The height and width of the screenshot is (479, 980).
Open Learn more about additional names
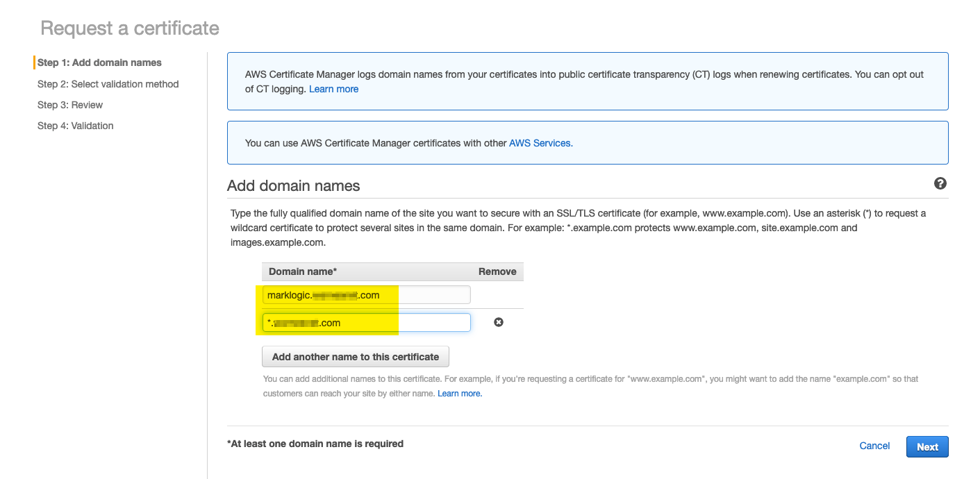coord(460,394)
